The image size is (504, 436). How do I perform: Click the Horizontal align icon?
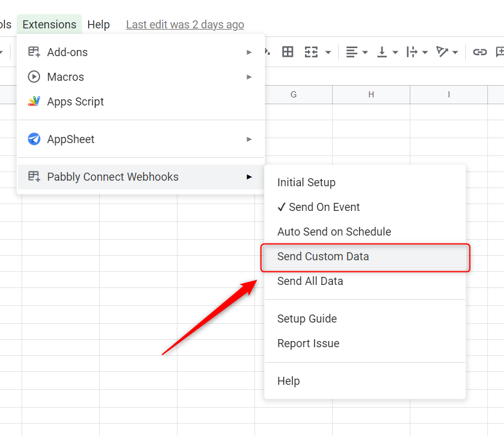tap(352, 52)
